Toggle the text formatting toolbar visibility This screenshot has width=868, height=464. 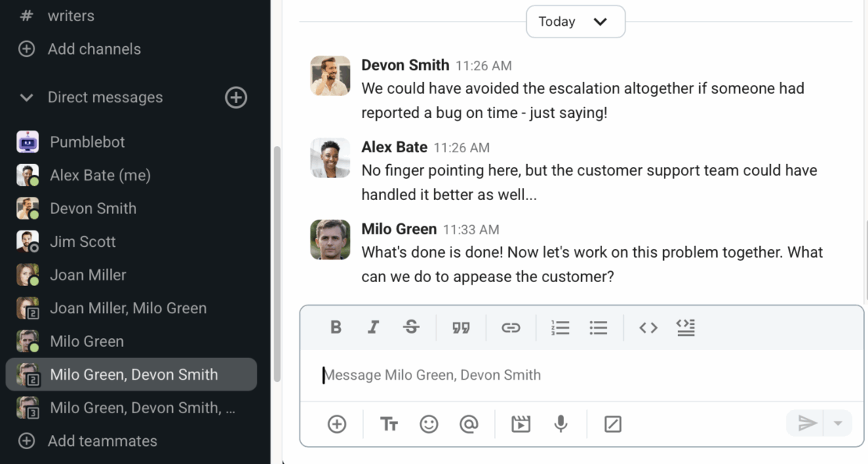tap(389, 423)
